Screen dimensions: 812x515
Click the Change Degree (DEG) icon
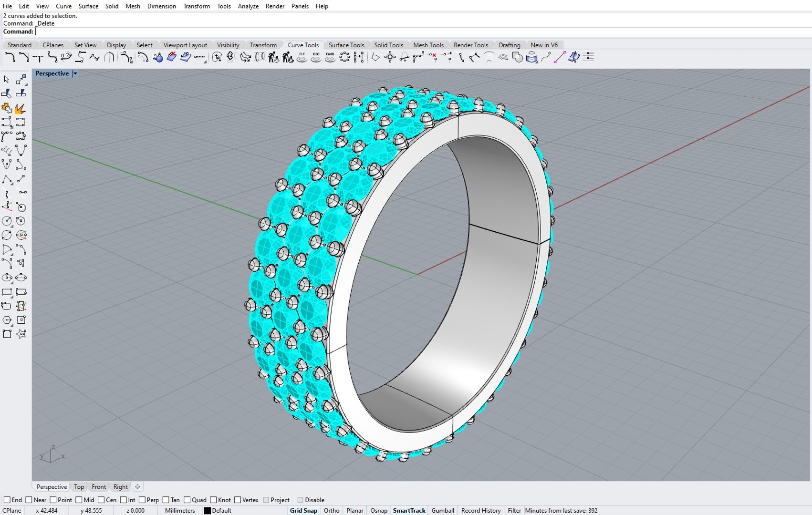coord(316,57)
